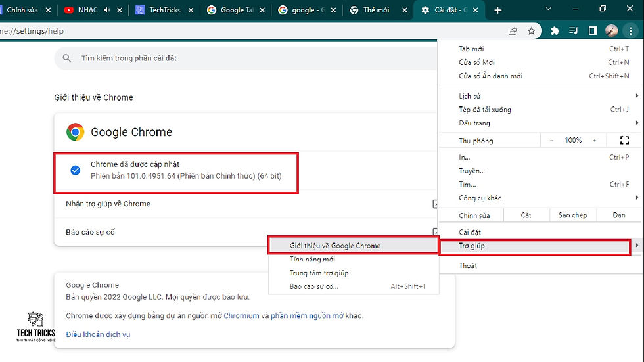Close the TechTricks tab

(x=191, y=11)
